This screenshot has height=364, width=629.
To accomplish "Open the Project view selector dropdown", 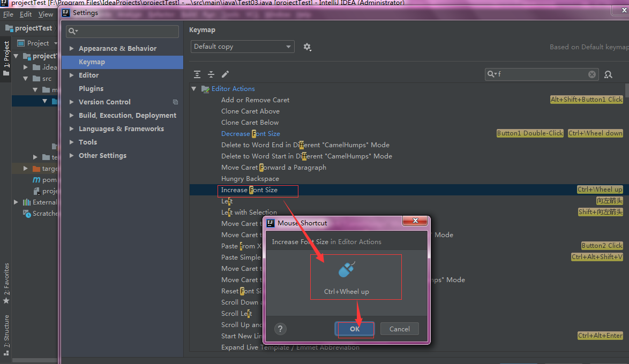I will click(x=38, y=43).
